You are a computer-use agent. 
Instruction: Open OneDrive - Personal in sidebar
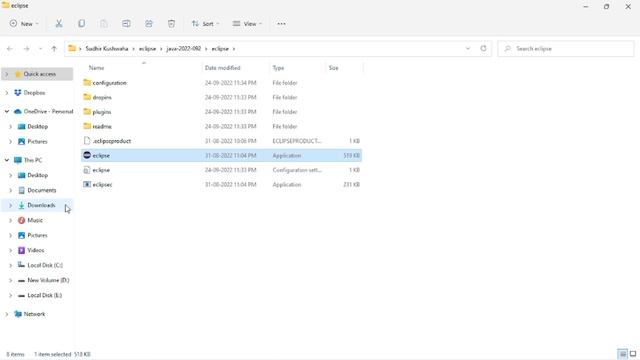pos(48,111)
